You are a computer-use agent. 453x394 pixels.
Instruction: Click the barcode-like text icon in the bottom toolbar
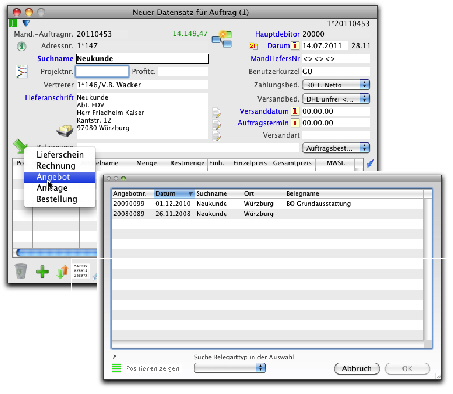click(x=80, y=271)
